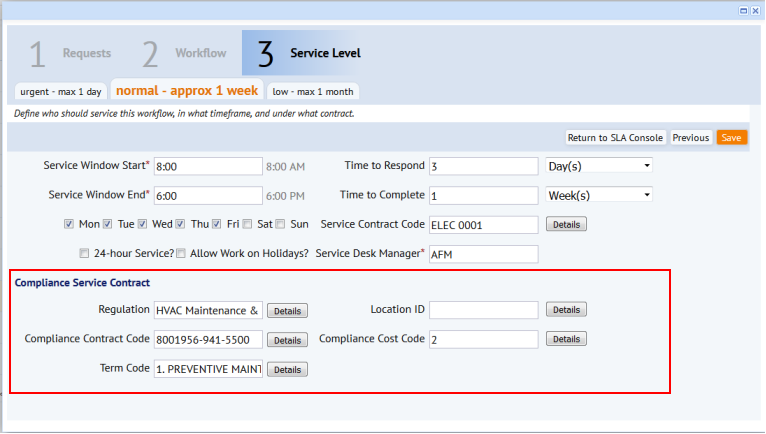Open the Time to Respond Day(s) dropdown

pos(600,165)
